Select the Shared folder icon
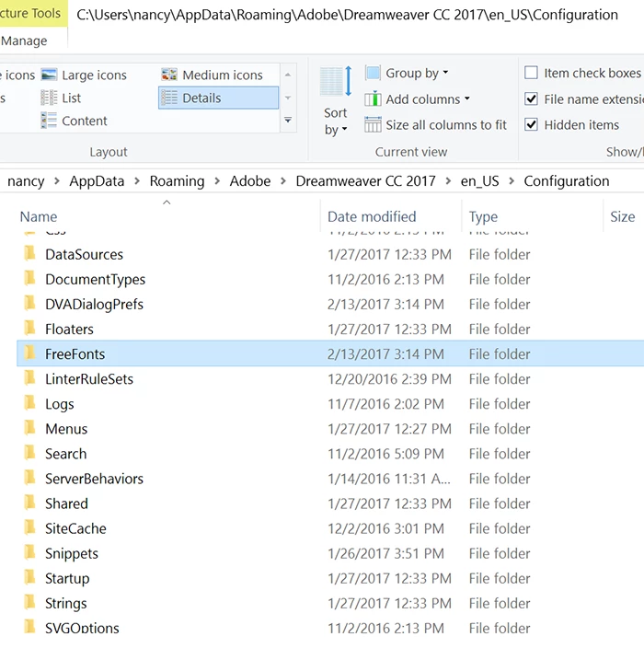 pos(29,503)
